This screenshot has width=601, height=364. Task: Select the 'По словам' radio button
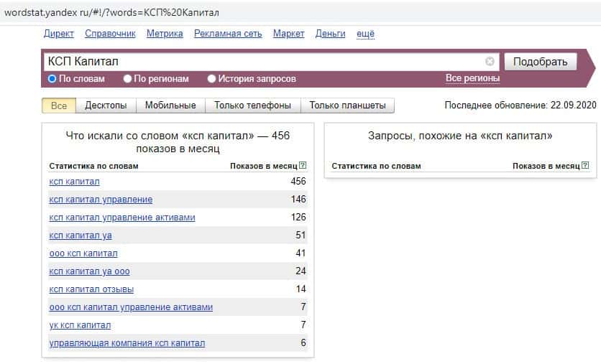[x=52, y=79]
